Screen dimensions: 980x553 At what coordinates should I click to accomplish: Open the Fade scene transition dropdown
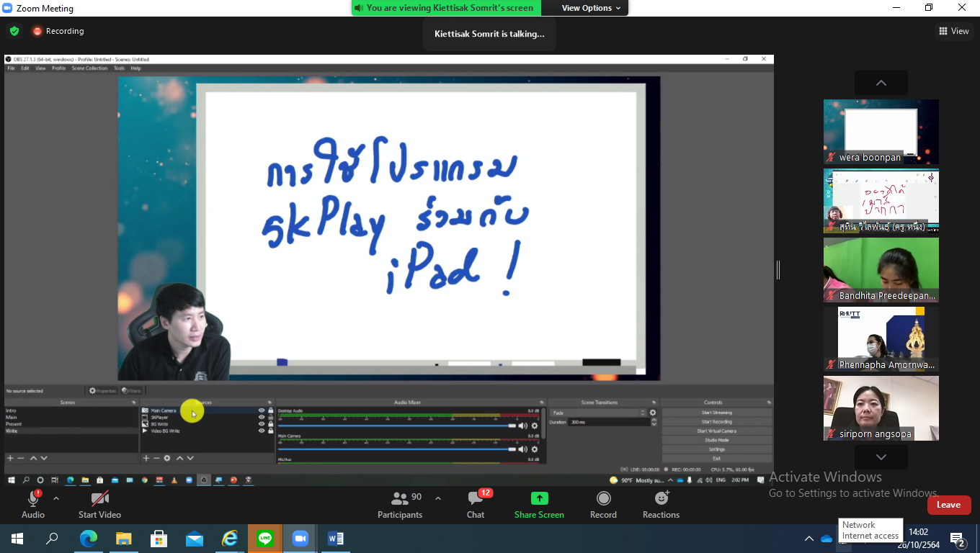pos(599,413)
